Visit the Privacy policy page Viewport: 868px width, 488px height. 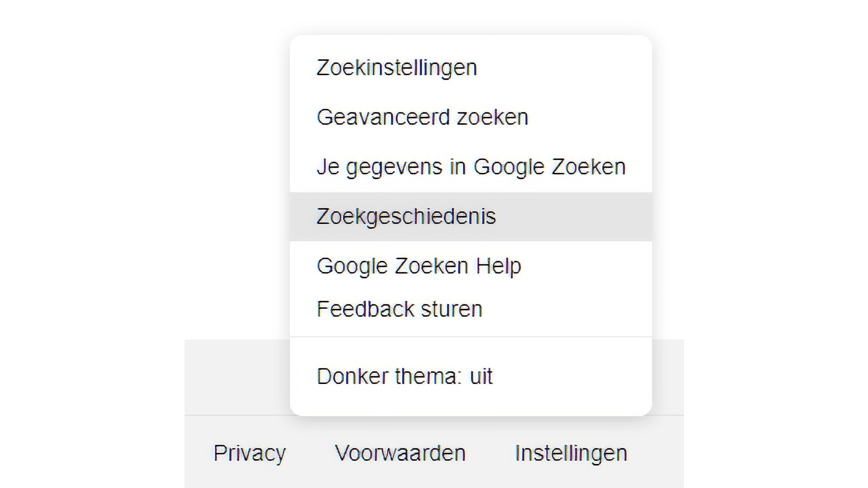click(250, 453)
